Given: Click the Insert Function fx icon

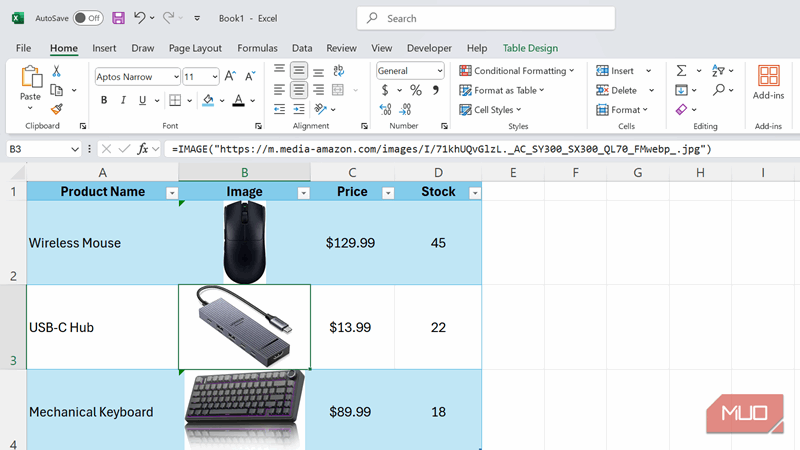Looking at the screenshot, I should pos(145,149).
